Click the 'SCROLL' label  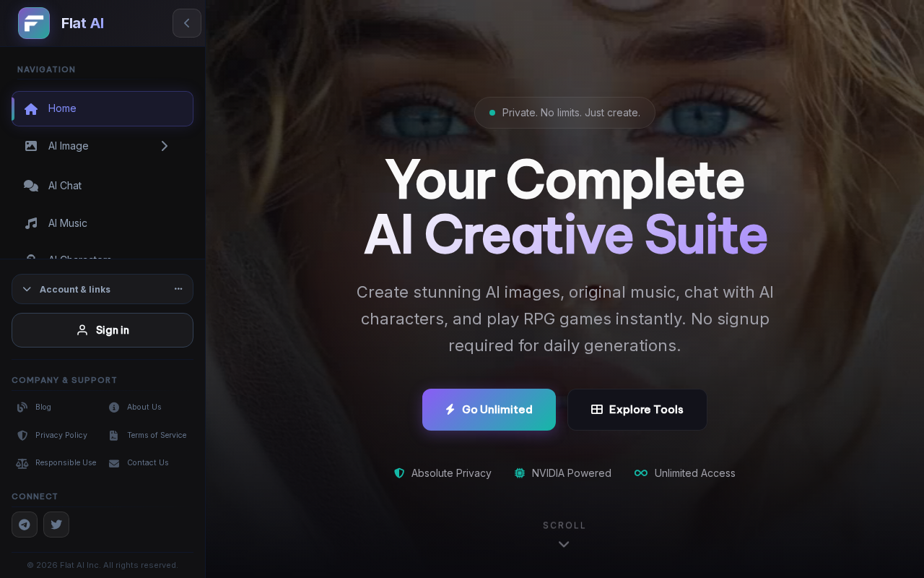pos(565,525)
